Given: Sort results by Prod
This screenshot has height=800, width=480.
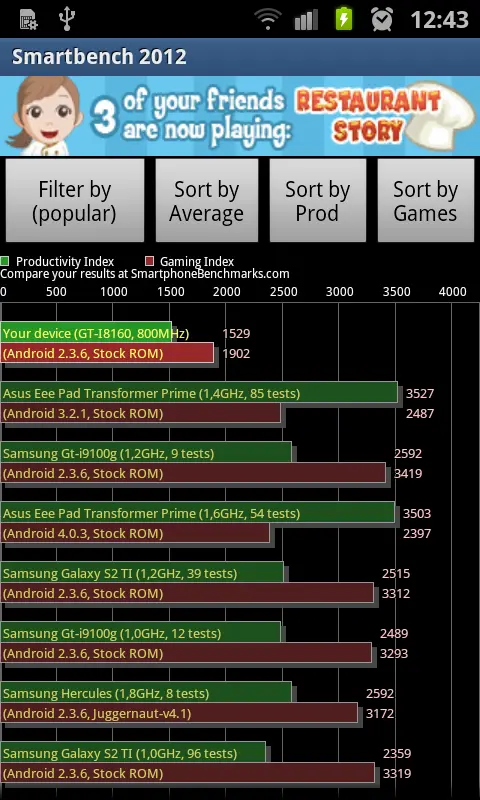Looking at the screenshot, I should pyautogui.click(x=317, y=201).
